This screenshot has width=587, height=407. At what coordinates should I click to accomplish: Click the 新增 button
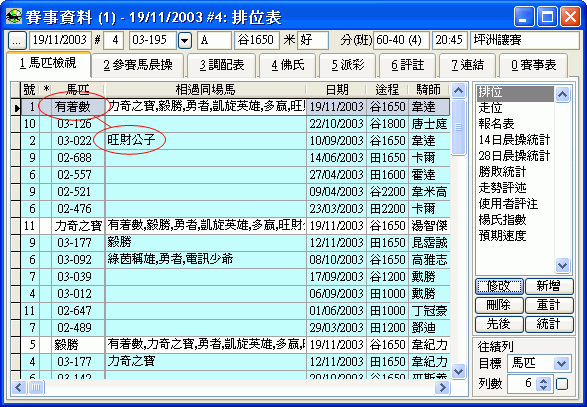click(549, 286)
